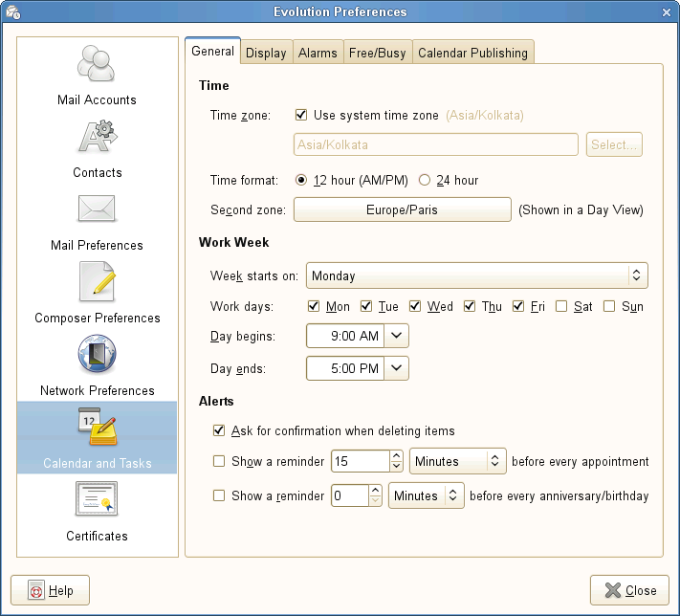Uncheck Tue work day

coord(366,306)
